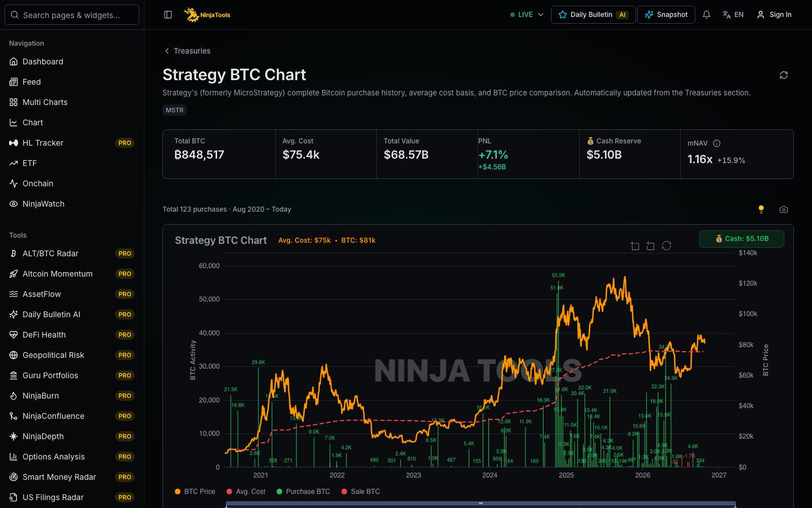Click the ETF trending icon
This screenshot has height=508, width=812.
pos(14,163)
